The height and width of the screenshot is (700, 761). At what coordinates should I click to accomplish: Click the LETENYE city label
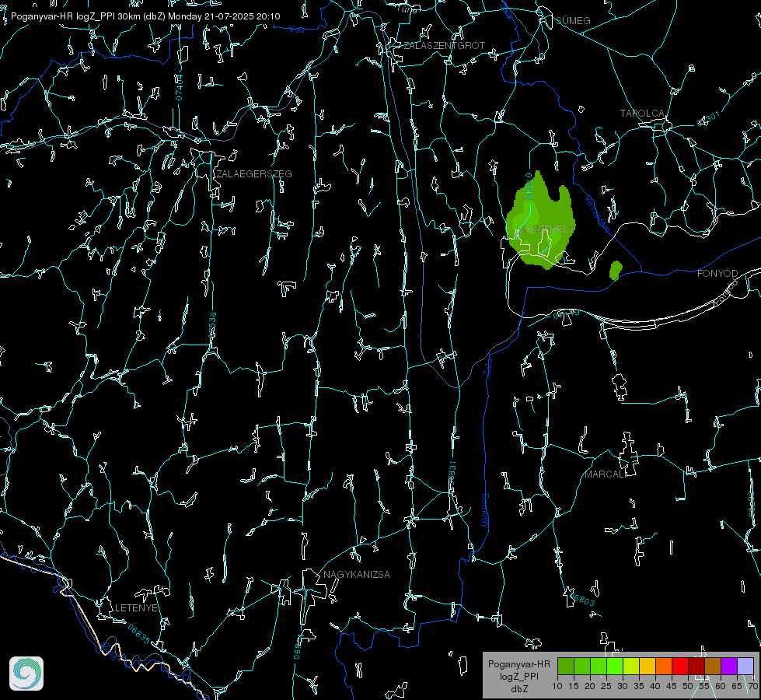(136, 608)
